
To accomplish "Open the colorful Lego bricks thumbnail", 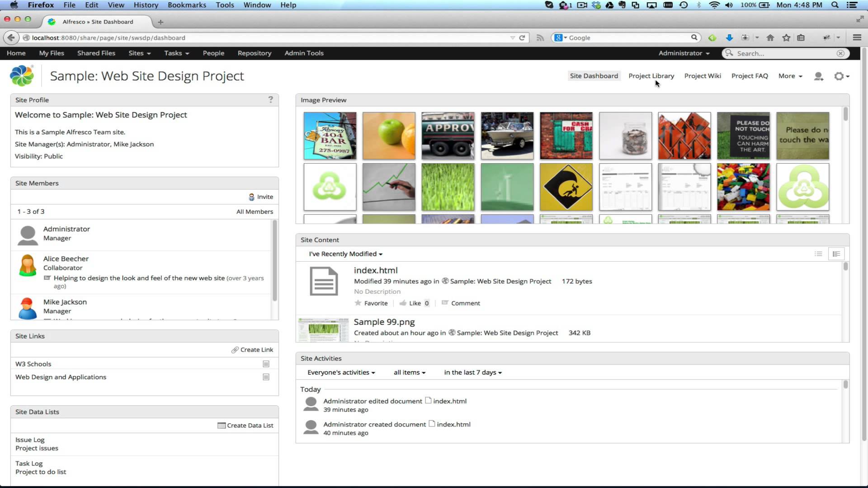I will pos(743,187).
